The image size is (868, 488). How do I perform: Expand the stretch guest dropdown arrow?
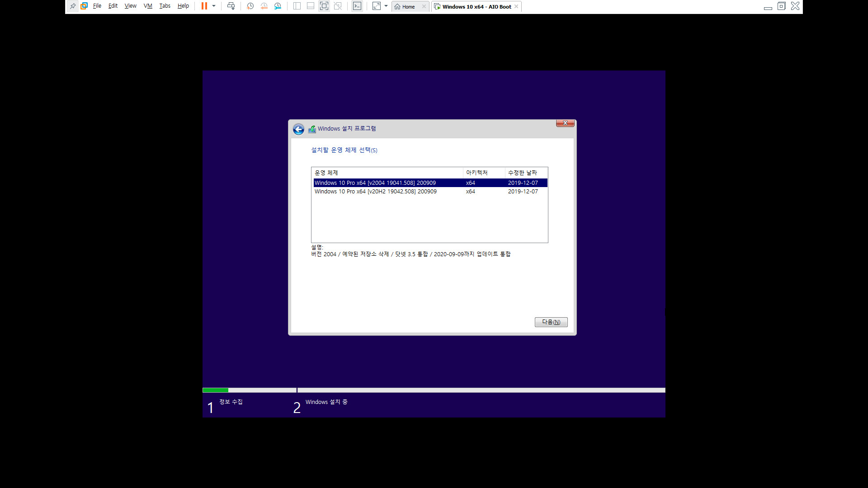point(386,6)
